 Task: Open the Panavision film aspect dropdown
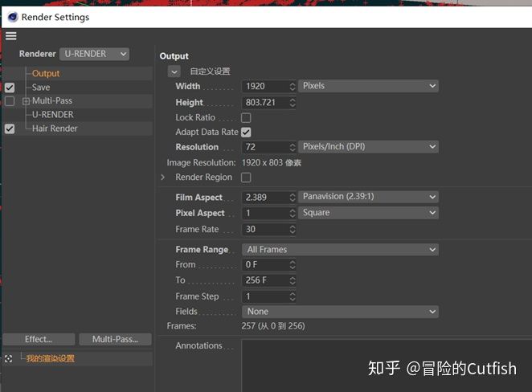(x=368, y=197)
